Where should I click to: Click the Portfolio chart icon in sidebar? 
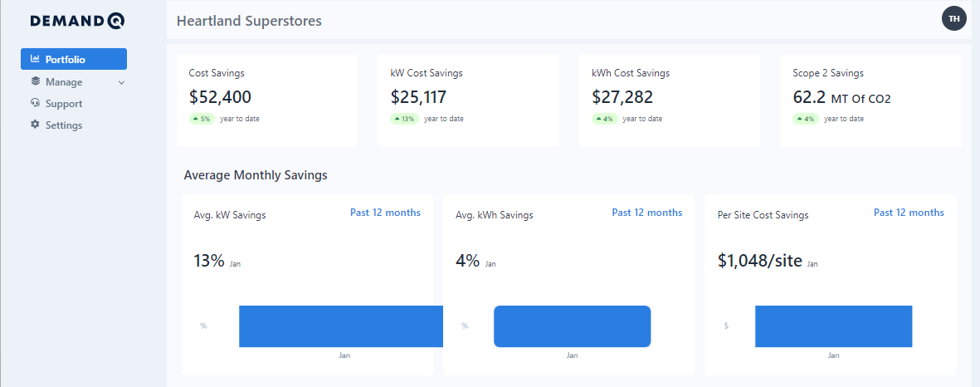click(x=35, y=59)
